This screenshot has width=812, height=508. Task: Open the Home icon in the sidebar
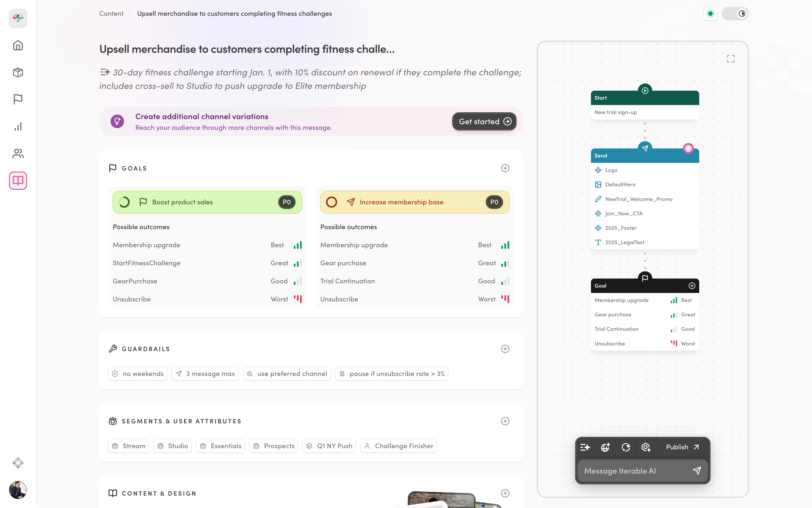pyautogui.click(x=18, y=45)
